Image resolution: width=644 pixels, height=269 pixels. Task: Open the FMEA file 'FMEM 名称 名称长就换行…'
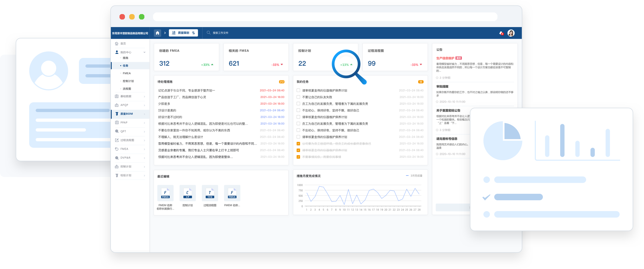[x=165, y=193]
